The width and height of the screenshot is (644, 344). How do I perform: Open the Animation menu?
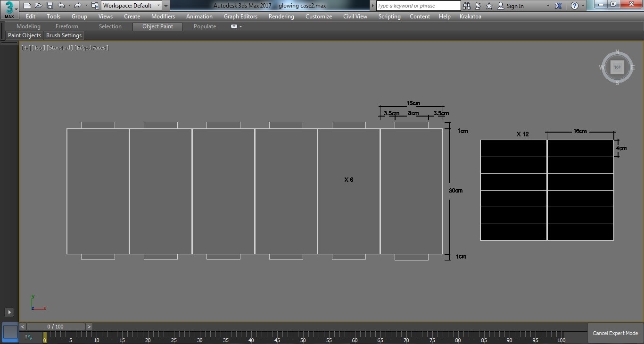(199, 17)
